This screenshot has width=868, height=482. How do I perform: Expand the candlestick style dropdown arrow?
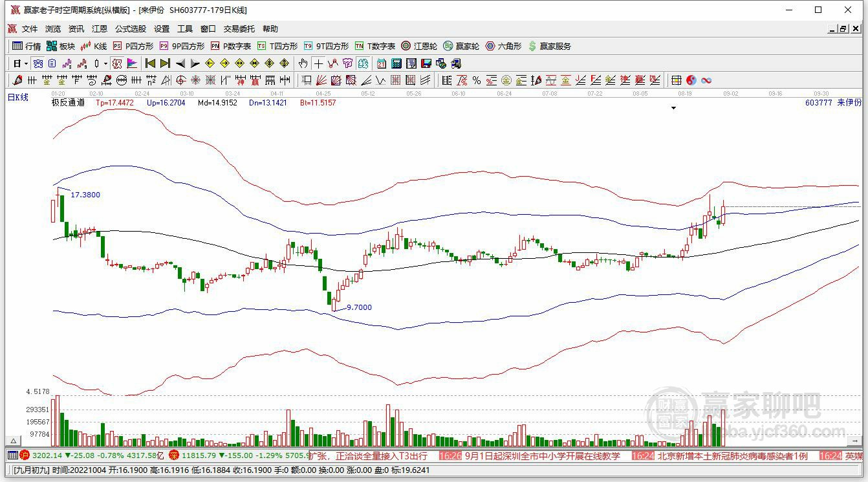[x=105, y=63]
